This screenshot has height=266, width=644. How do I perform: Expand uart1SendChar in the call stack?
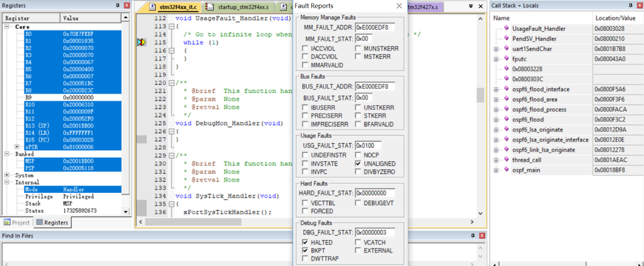[x=496, y=49]
